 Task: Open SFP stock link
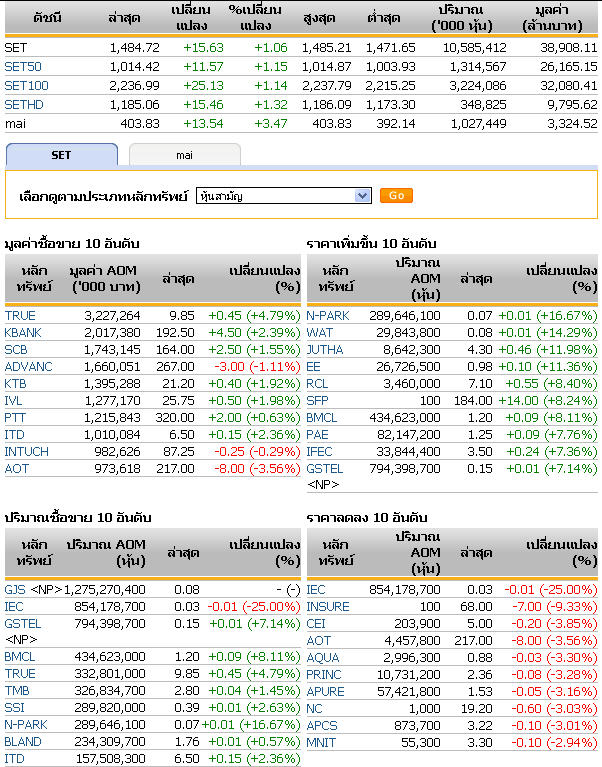click(317, 400)
